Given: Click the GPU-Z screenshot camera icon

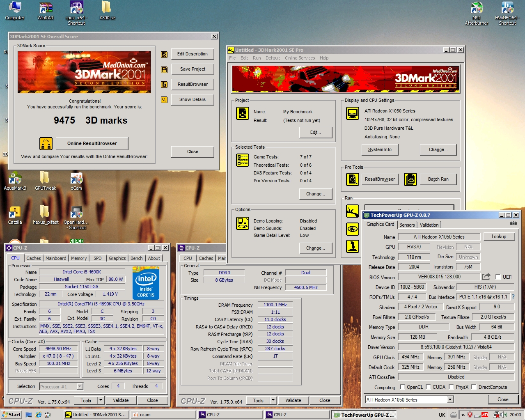Looking at the screenshot, I should point(513,223).
